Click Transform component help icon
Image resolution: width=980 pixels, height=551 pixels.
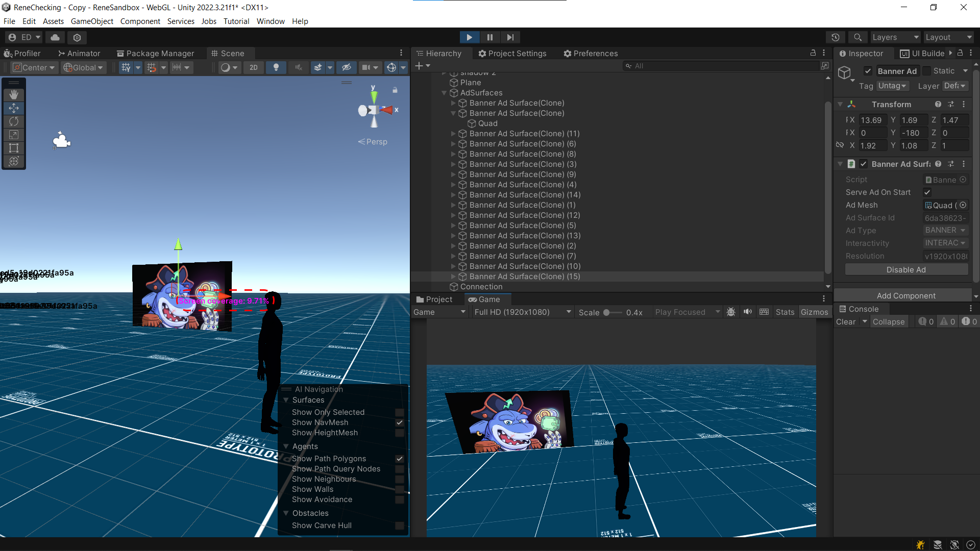[938, 104]
